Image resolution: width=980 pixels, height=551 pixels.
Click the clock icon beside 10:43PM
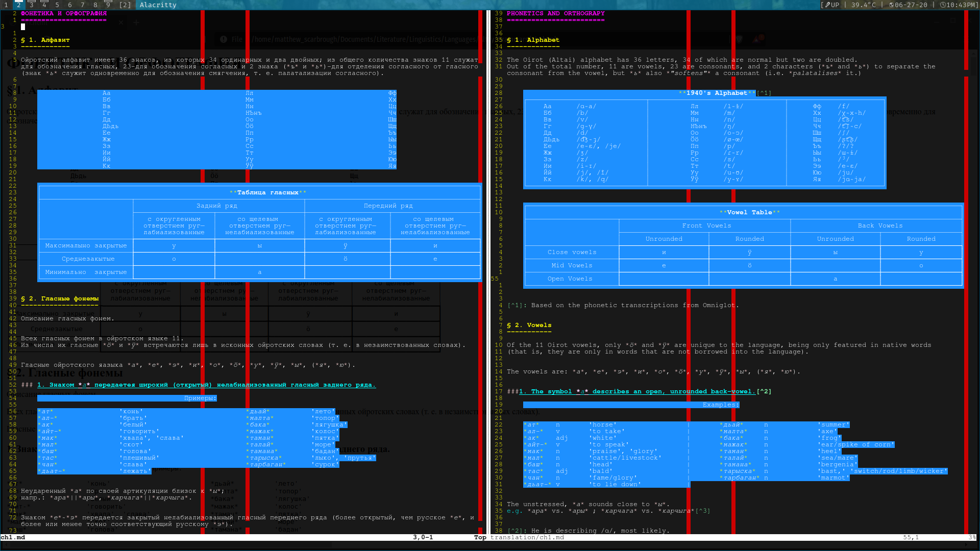942,5
